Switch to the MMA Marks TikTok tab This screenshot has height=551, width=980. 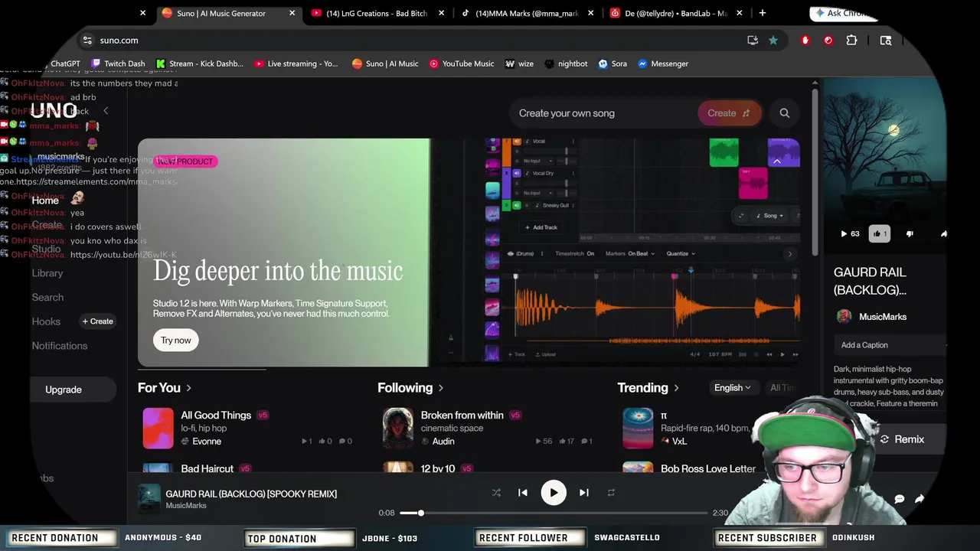[526, 13]
